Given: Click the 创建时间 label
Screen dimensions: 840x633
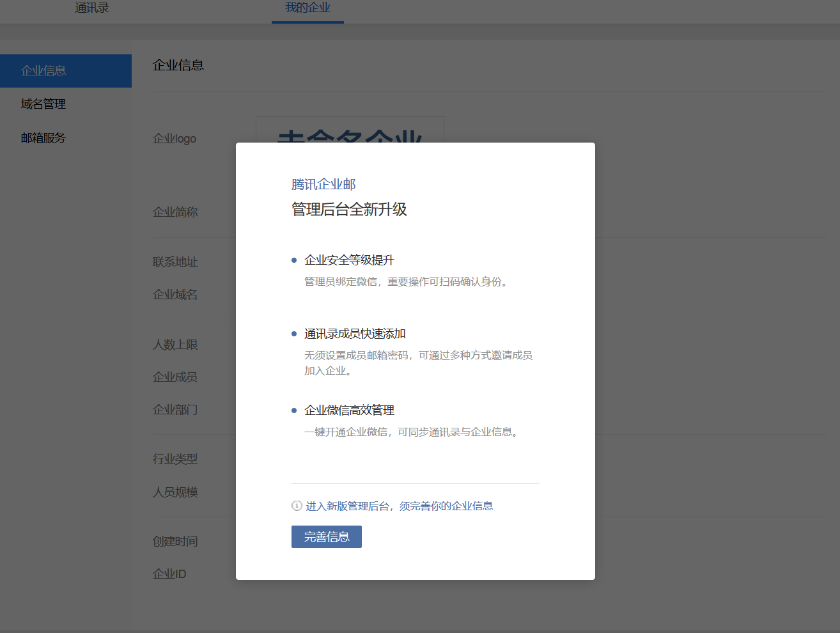Looking at the screenshot, I should (175, 542).
